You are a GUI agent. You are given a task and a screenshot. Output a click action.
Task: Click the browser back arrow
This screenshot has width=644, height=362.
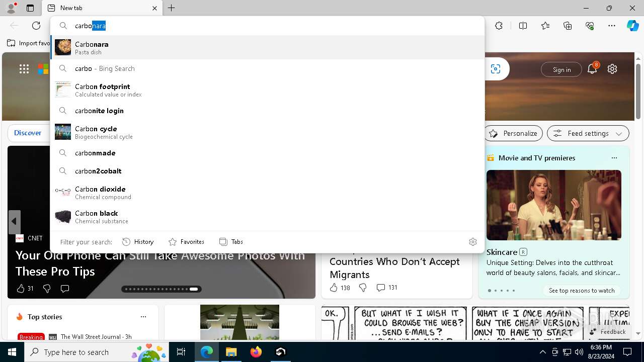[x=14, y=26]
